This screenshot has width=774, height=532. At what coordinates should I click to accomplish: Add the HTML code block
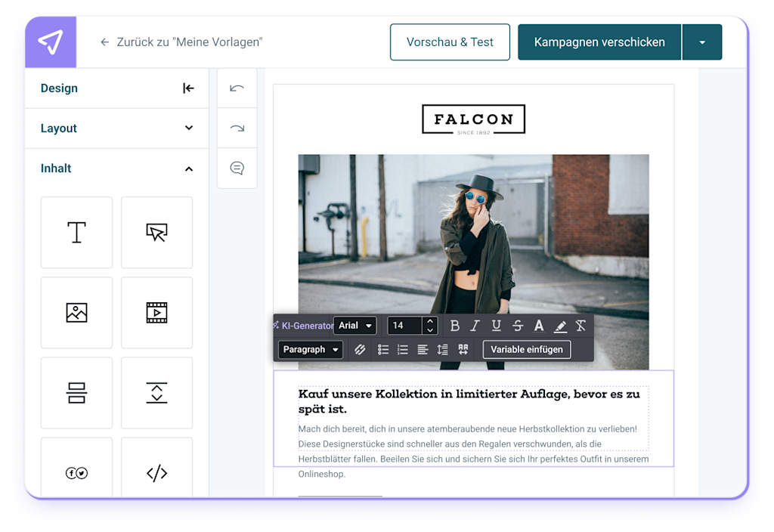click(156, 473)
